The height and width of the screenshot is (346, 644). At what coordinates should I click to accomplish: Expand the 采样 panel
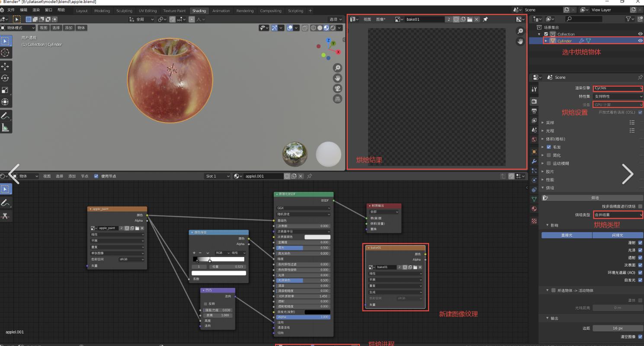550,123
